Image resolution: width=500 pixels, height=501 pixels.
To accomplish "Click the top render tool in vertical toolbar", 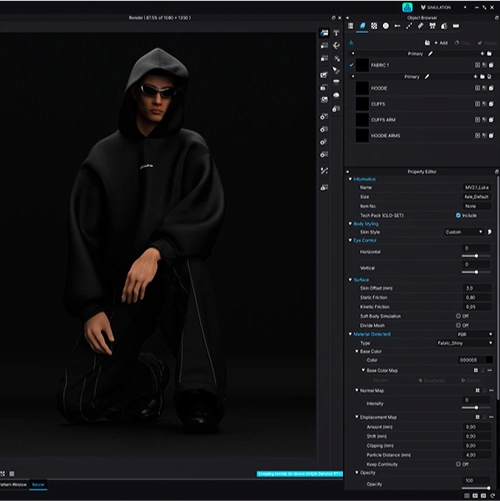I will point(324,33).
